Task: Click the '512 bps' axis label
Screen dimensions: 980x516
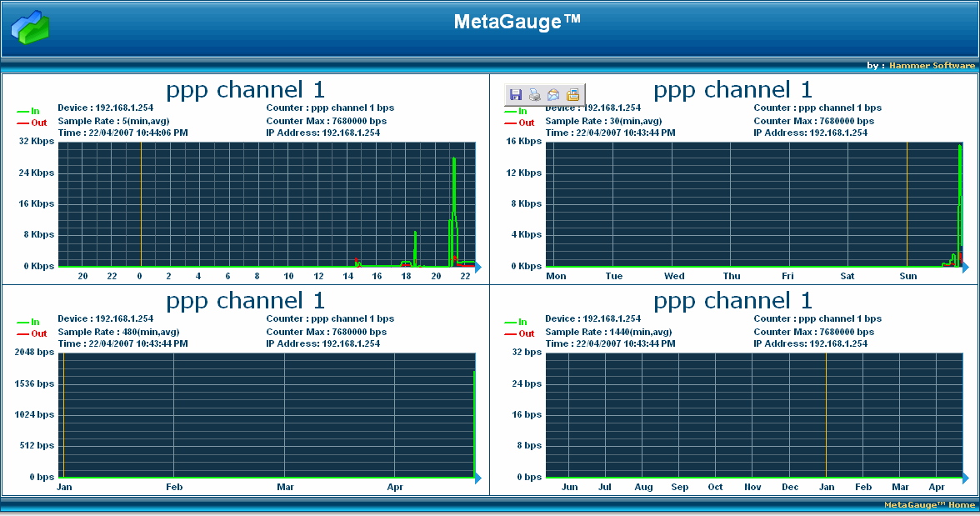Action: pyautogui.click(x=37, y=445)
